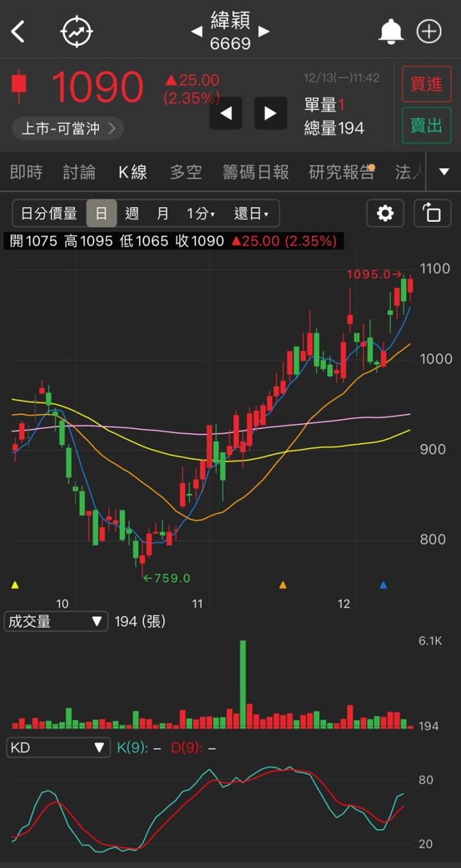Tap the 1090 current price

97,87
